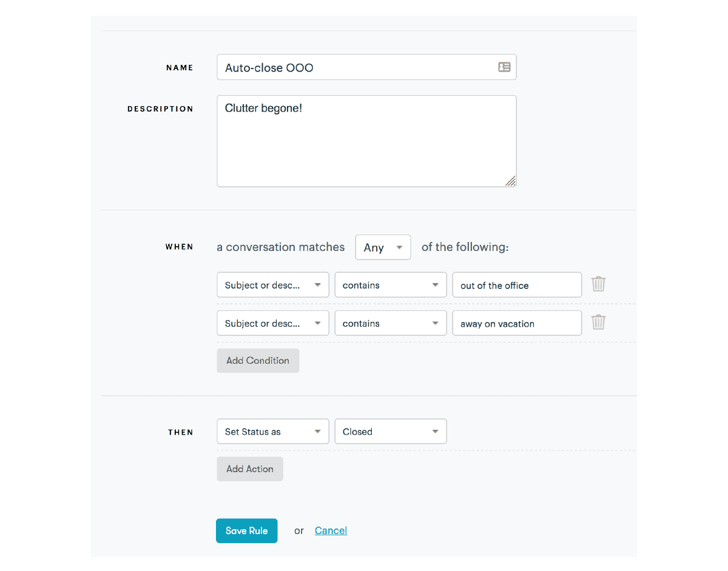Remove the "away on vacation" condition using trash icon
The image size is (728, 571).
tap(598, 322)
